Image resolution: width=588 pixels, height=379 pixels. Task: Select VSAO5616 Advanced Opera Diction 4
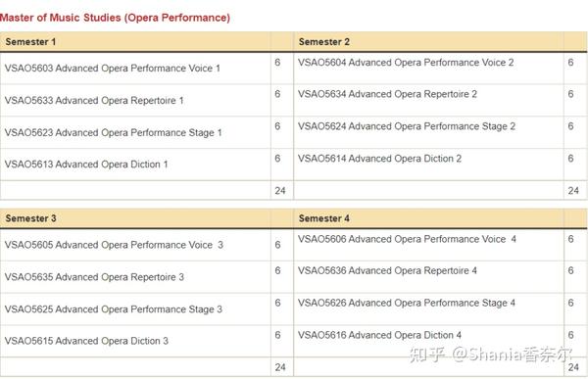pyautogui.click(x=379, y=335)
